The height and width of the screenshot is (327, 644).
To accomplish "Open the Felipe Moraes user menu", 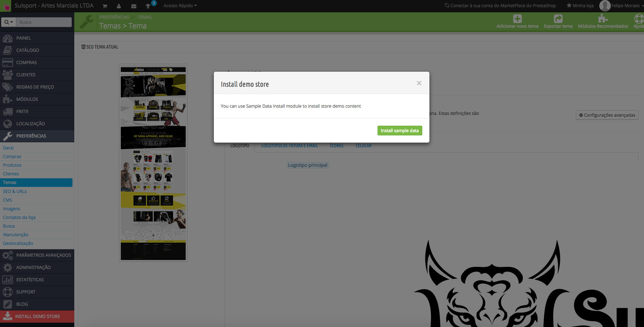I will (622, 6).
